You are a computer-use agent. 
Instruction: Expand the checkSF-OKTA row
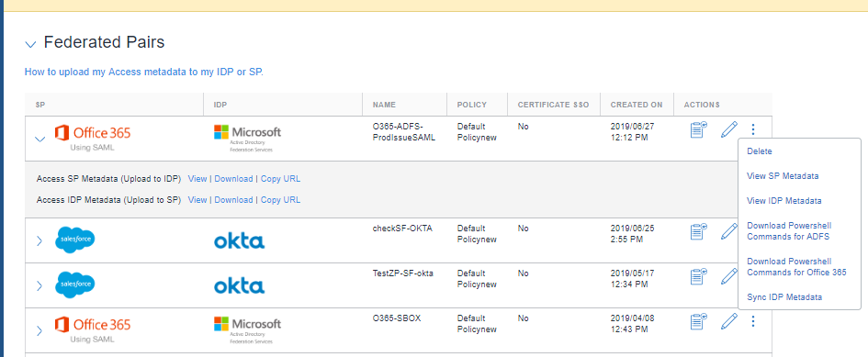[39, 240]
